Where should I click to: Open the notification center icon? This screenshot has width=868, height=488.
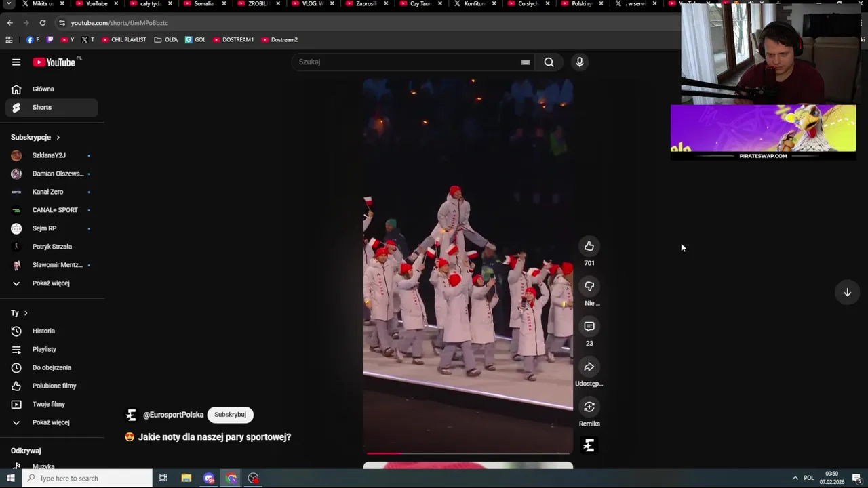click(x=857, y=478)
